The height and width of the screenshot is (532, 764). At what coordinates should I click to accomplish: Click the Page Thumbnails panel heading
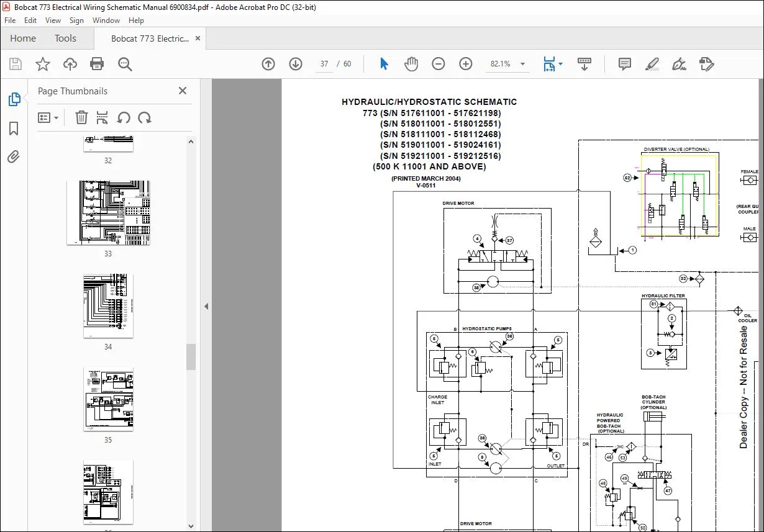tap(73, 91)
